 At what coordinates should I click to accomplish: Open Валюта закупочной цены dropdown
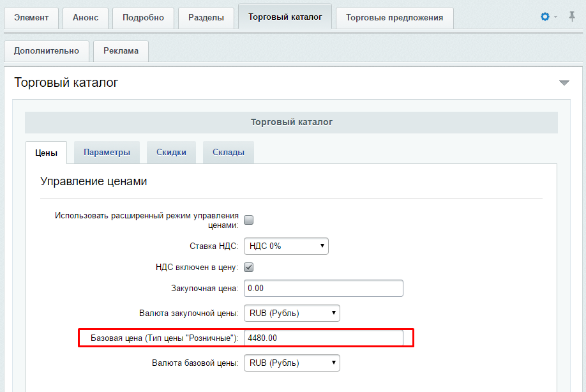(x=292, y=313)
